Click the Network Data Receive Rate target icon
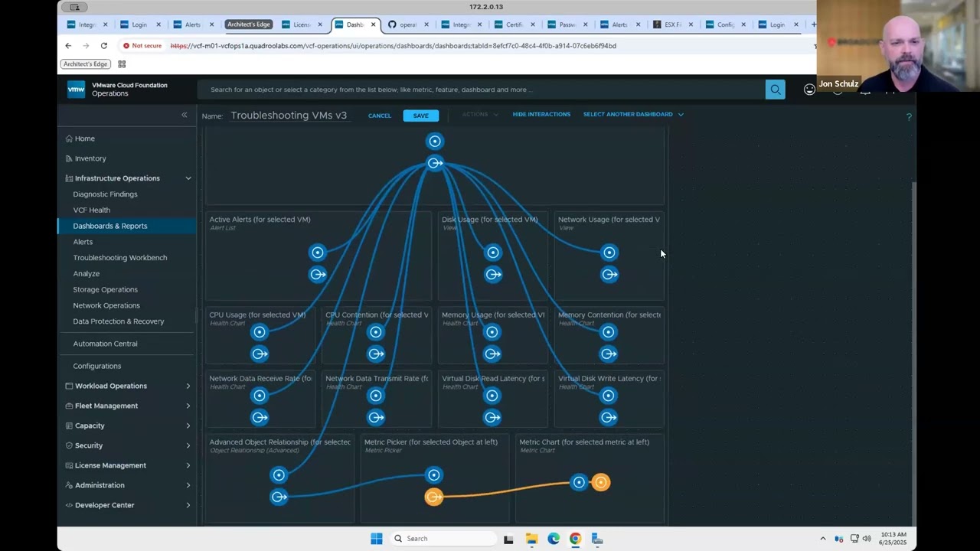This screenshot has height=551, width=980. coord(260,396)
